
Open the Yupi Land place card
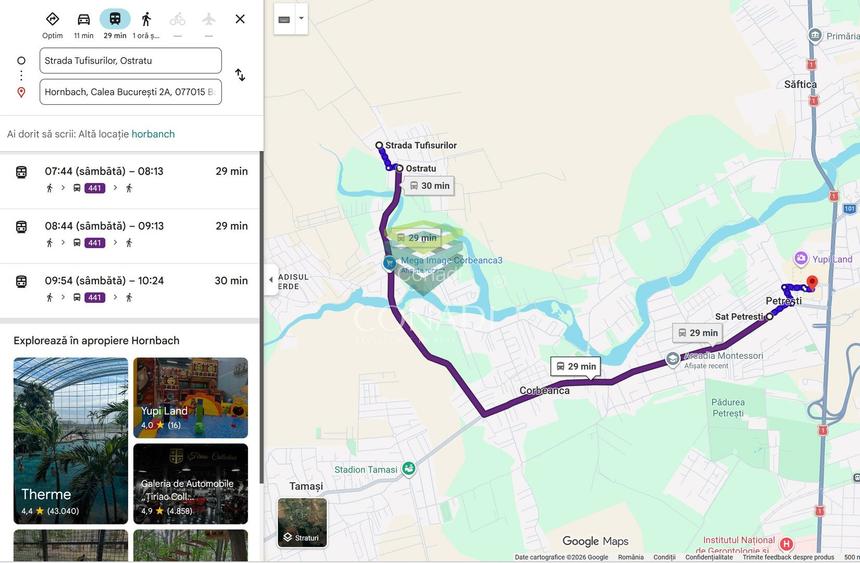pyautogui.click(x=190, y=396)
